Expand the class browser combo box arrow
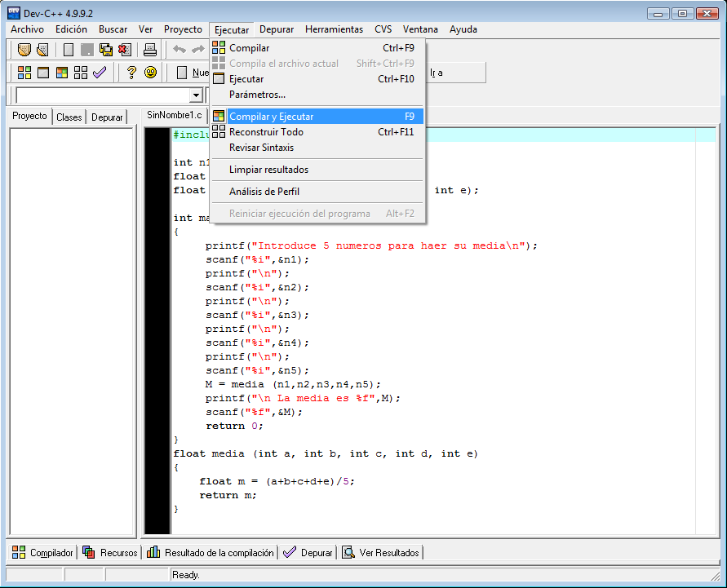The image size is (727, 588). tap(196, 95)
